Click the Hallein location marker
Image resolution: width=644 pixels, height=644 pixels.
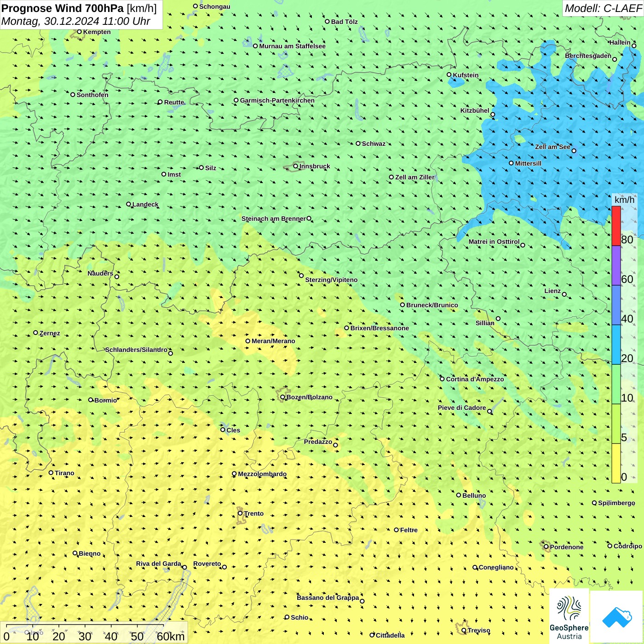[634, 46]
